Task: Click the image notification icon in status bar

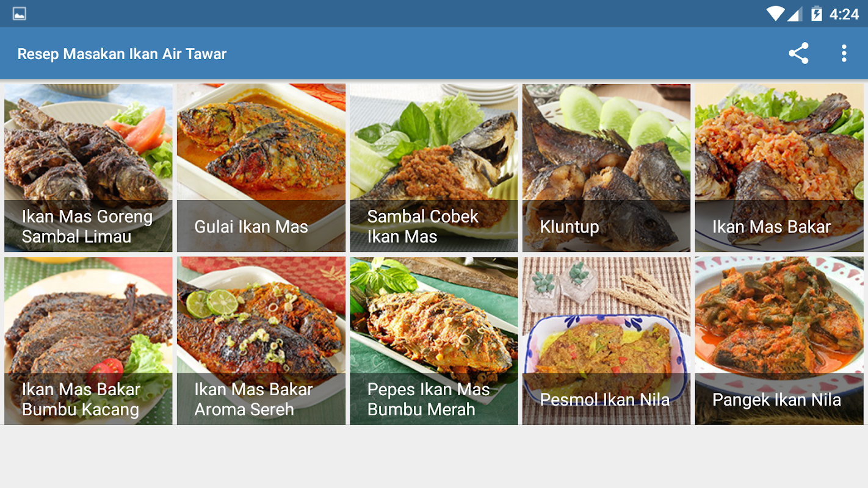Action: coord(20,13)
